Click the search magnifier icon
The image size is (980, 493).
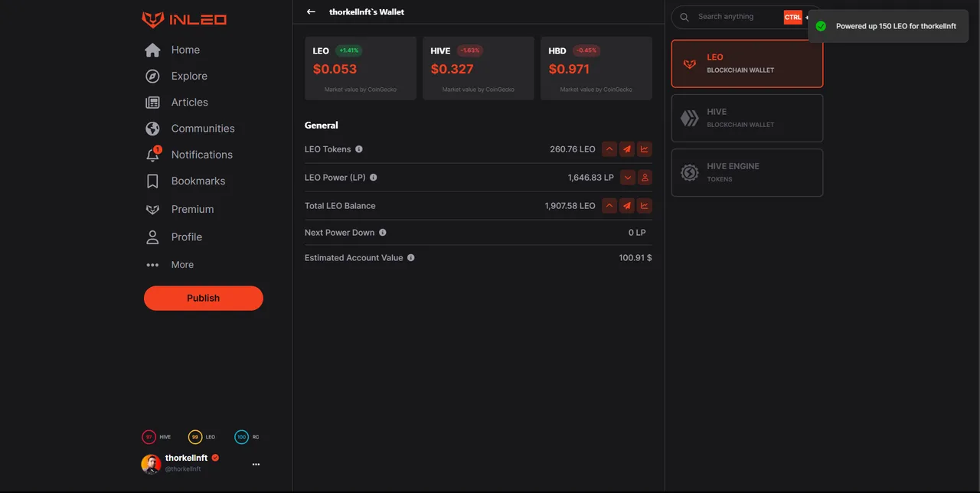point(684,17)
